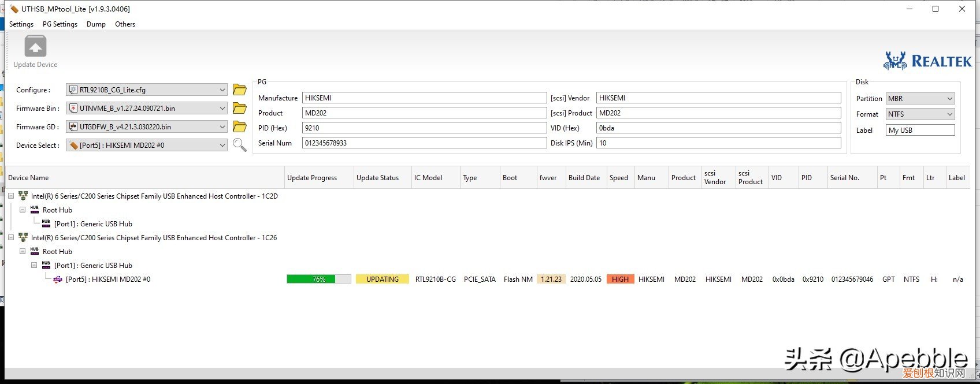Viewport: 980px width, 384px height.
Task: Open folder icon next to Firmware Bin
Action: click(x=239, y=108)
